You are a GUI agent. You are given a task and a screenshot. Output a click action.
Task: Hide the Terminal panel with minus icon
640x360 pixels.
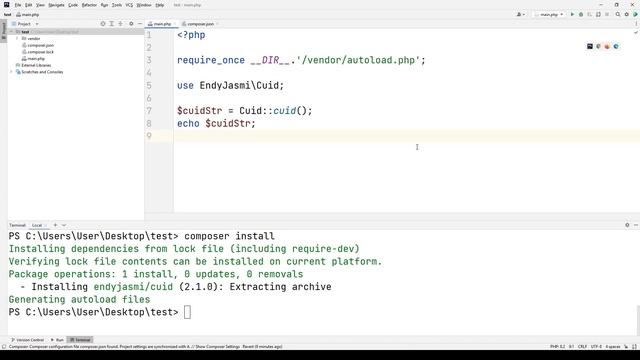[636, 225]
